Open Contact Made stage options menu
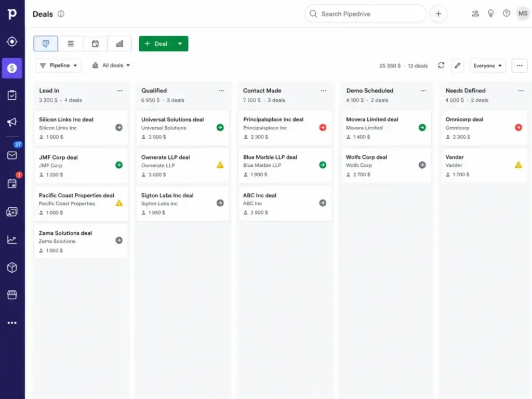This screenshot has width=532, height=399. 323,90
